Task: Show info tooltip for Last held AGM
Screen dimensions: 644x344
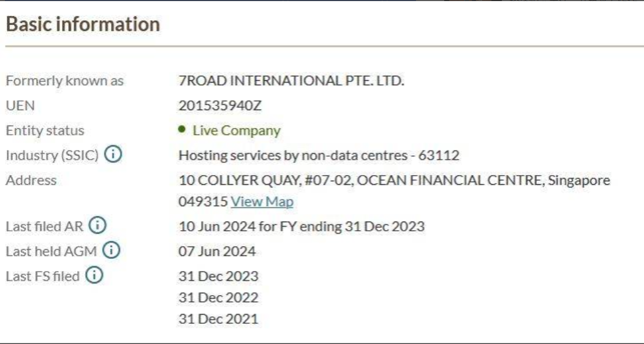Action: (110, 250)
